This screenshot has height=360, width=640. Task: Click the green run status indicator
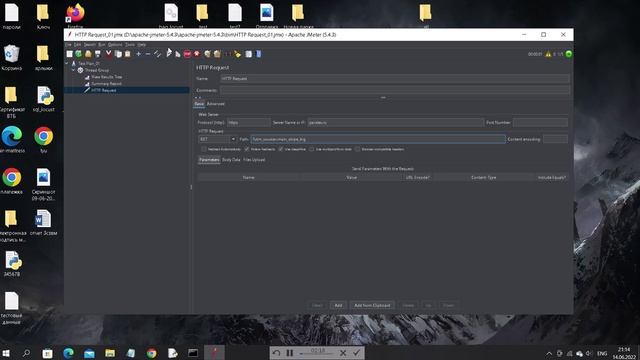(569, 54)
